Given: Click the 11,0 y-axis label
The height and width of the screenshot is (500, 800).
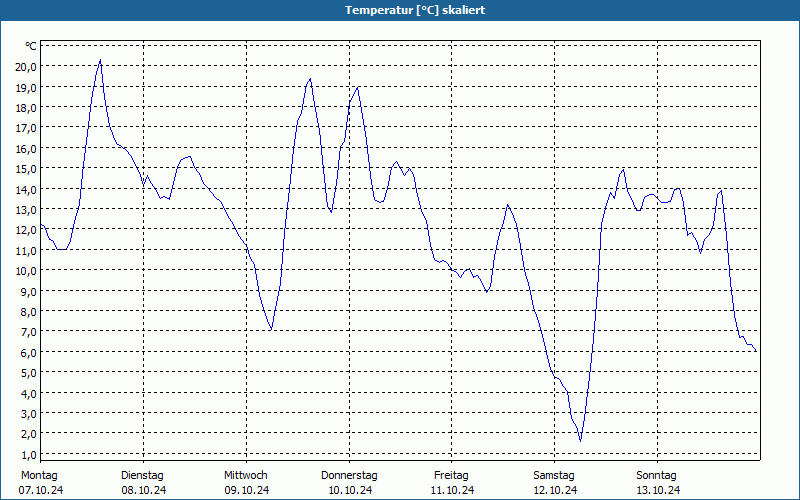Looking at the screenshot, I should 26,251.
